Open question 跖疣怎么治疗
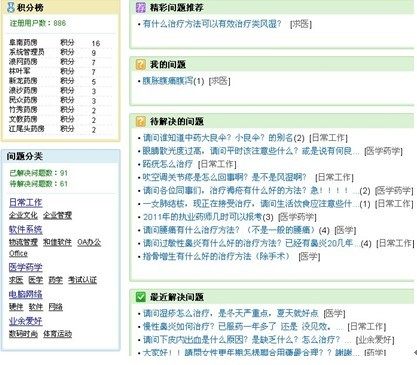 click(x=168, y=164)
